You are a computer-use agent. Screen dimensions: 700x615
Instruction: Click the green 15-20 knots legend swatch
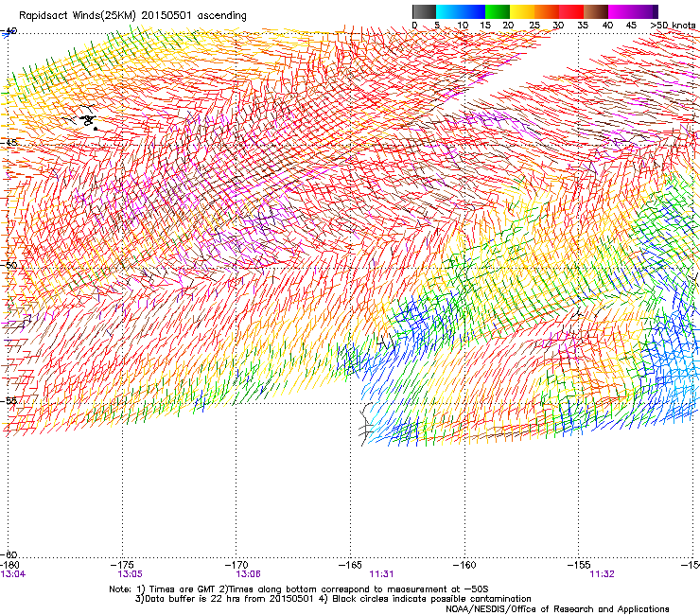[x=498, y=11]
